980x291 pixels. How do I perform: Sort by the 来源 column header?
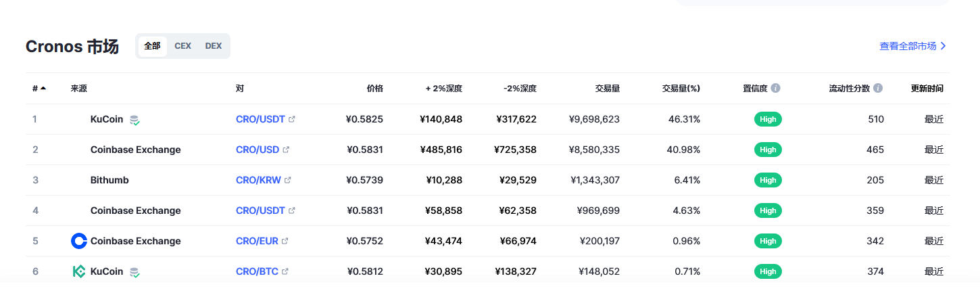79,88
